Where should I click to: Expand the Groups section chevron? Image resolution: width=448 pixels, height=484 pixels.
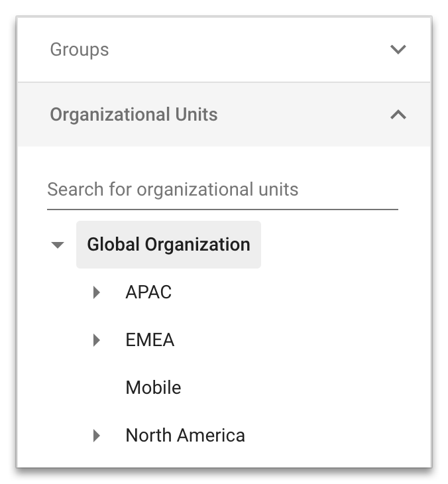pyautogui.click(x=398, y=50)
